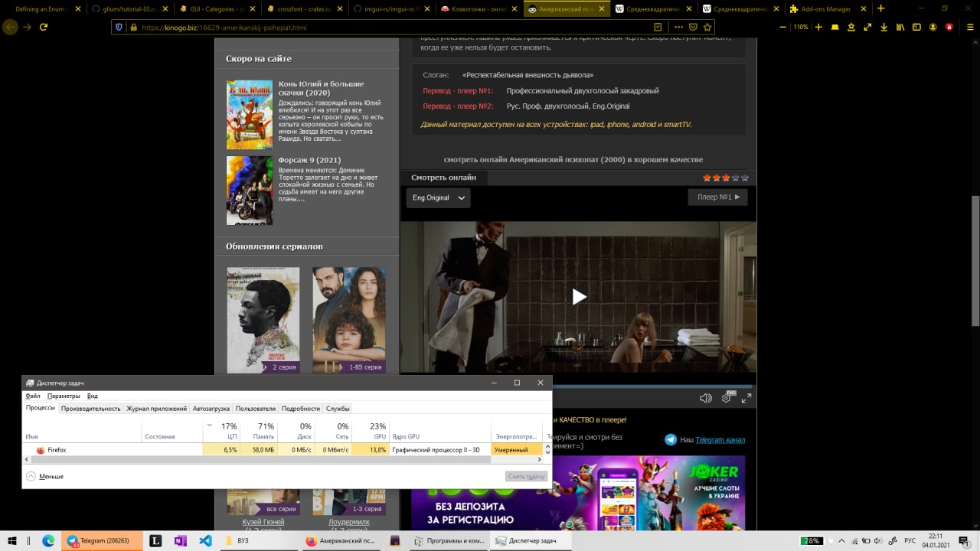
Task: Open the Кузей Гюней series link
Action: (263, 522)
